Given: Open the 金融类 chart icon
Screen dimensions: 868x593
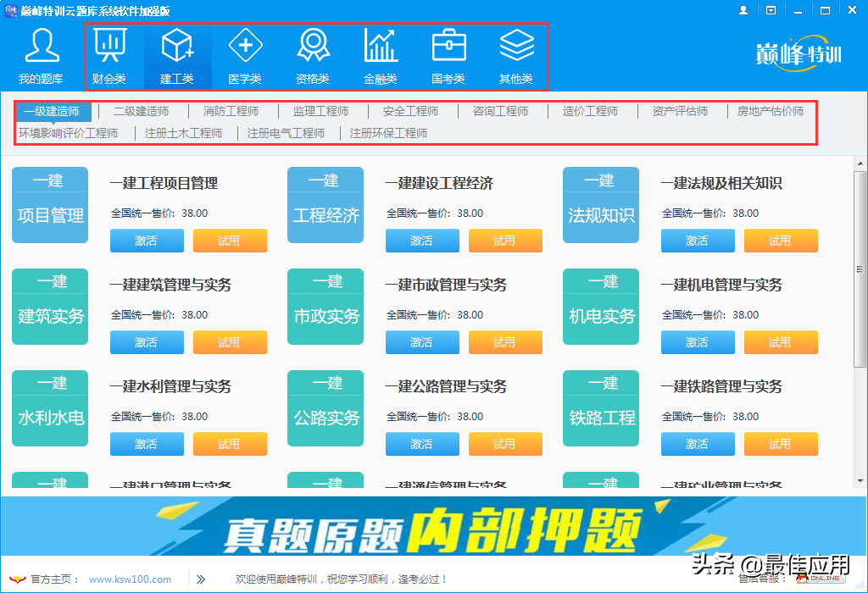Looking at the screenshot, I should 381,46.
